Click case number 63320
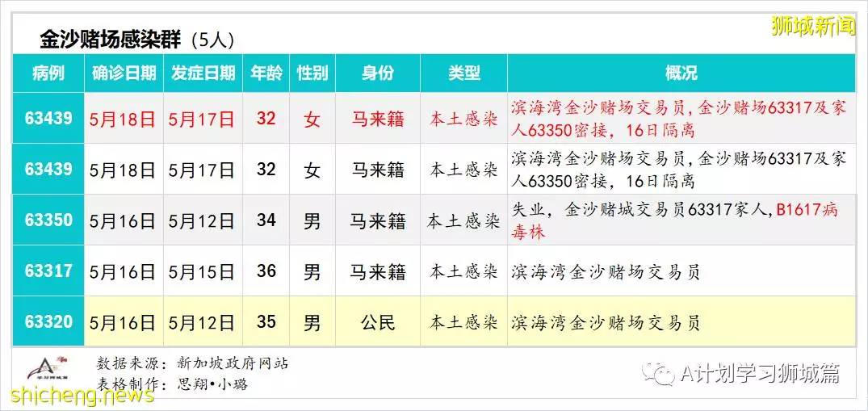Viewport: 868px width, 411px height. pyautogui.click(x=48, y=322)
